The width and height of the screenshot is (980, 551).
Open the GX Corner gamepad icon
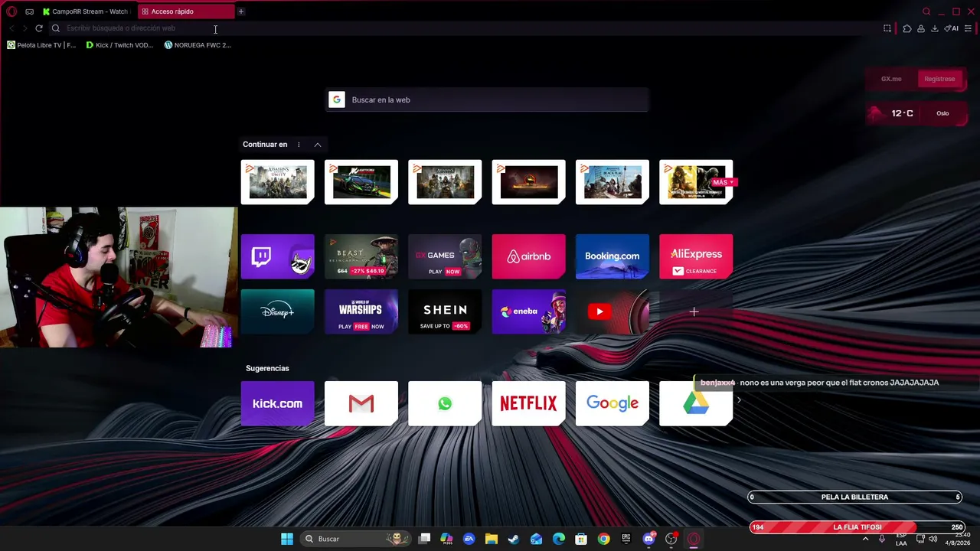(29, 11)
